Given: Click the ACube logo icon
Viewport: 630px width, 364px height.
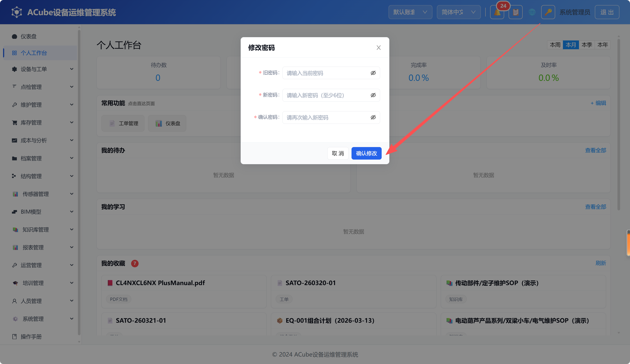Looking at the screenshot, I should click(17, 12).
